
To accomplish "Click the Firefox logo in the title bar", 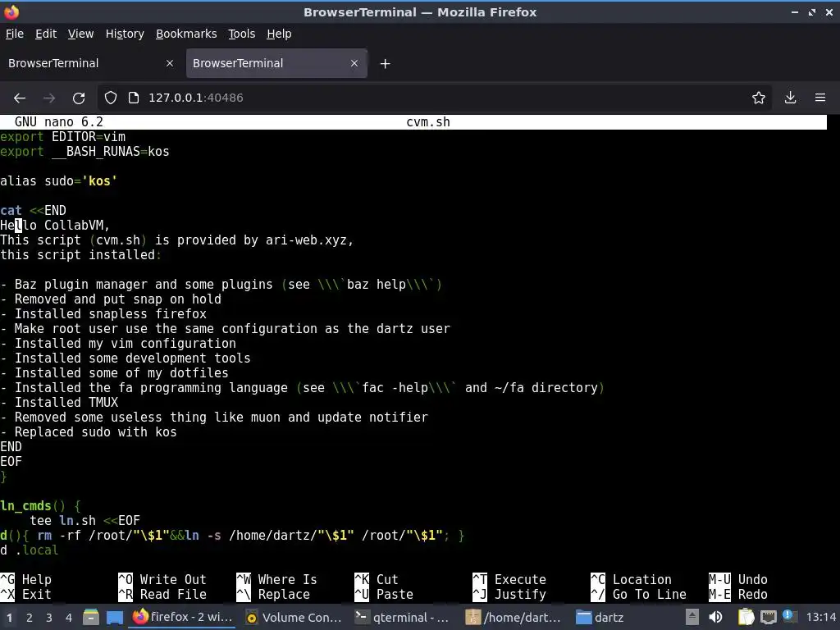I will (x=11, y=11).
